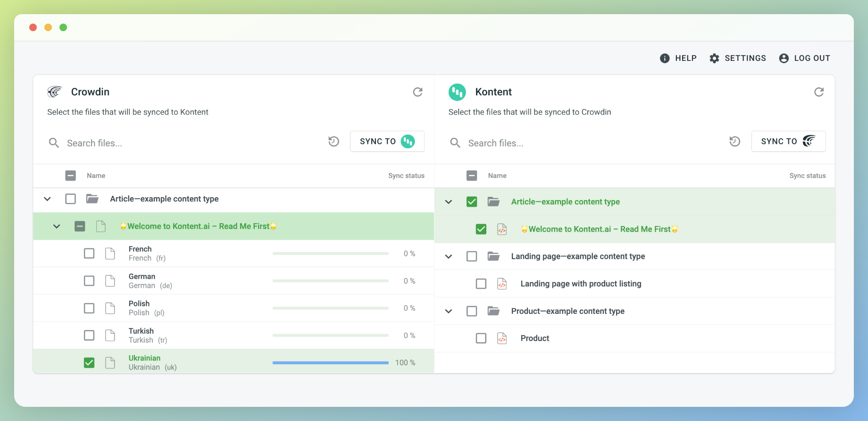Toggle the Kontent select-all checkbox

pyautogui.click(x=472, y=176)
